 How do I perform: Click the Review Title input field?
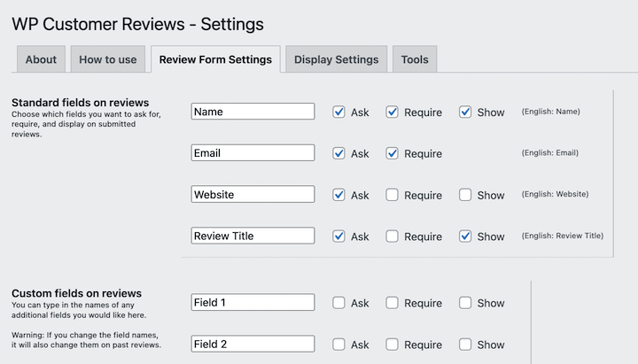click(x=253, y=236)
